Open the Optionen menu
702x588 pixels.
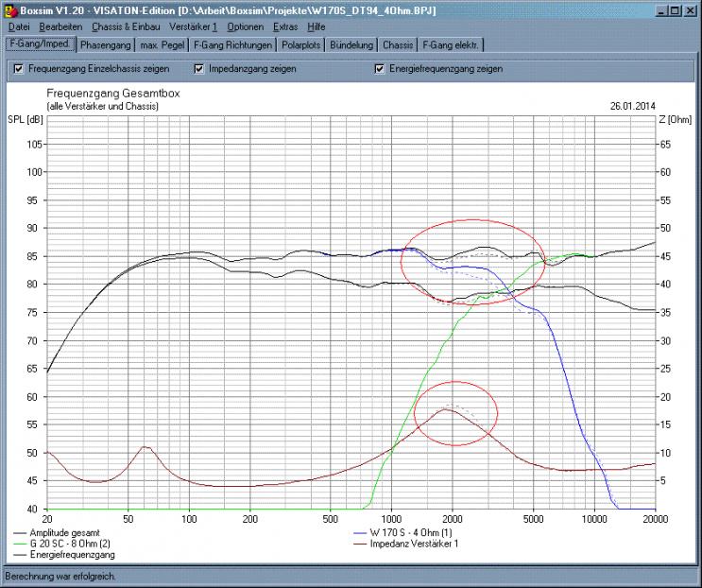tap(246, 26)
